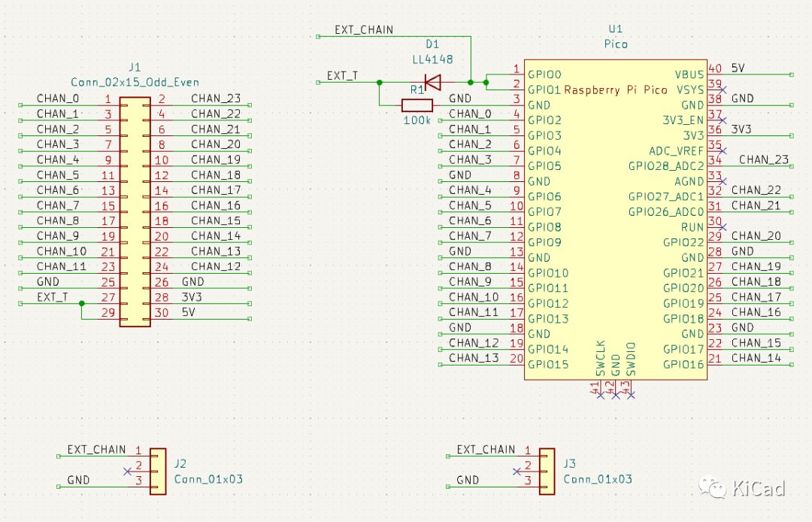
Task: Select the U1 reference designator
Action: [615, 29]
